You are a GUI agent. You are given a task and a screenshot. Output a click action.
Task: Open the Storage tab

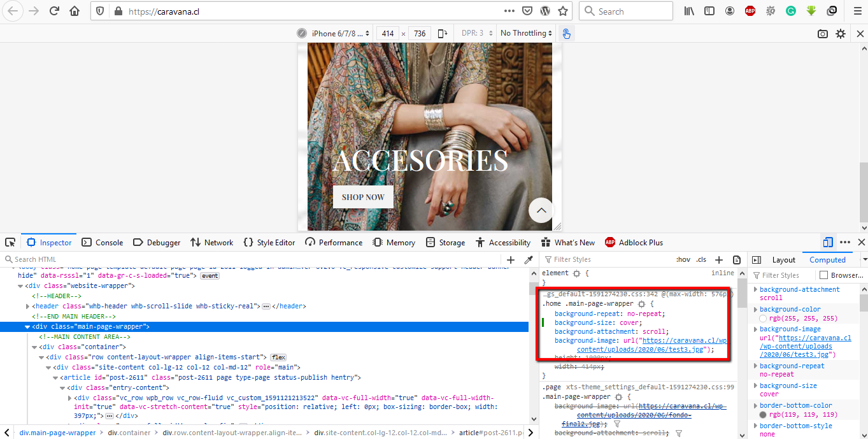pyautogui.click(x=445, y=242)
